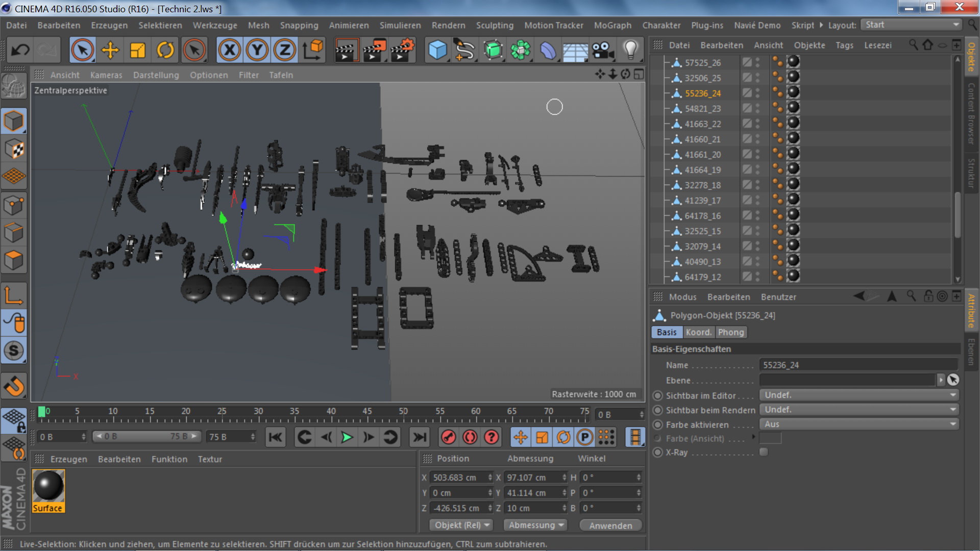The image size is (980, 551).
Task: Open the Mesh menu
Action: tap(258, 25)
